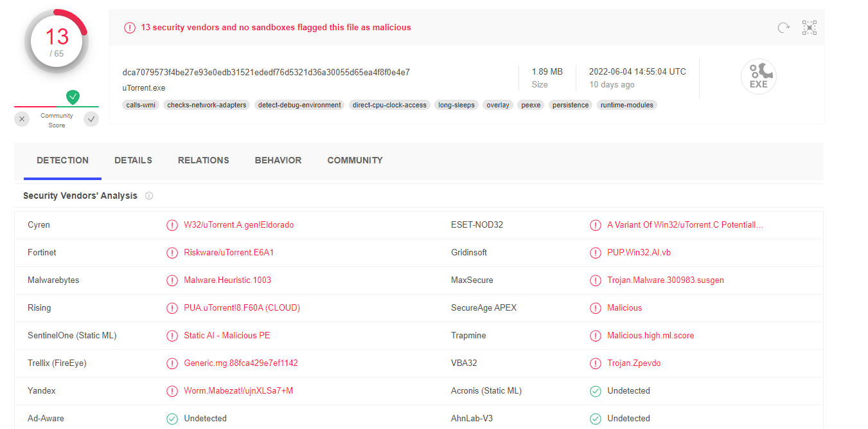Image resolution: width=868 pixels, height=429 pixels.
Task: Click the 13 / 65 detection score gauge
Action: 57,41
